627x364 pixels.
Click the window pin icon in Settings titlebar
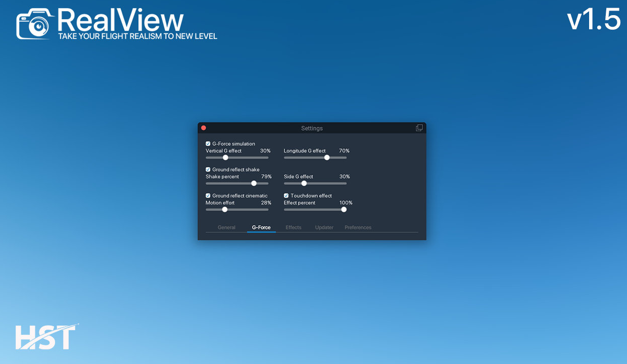419,127
